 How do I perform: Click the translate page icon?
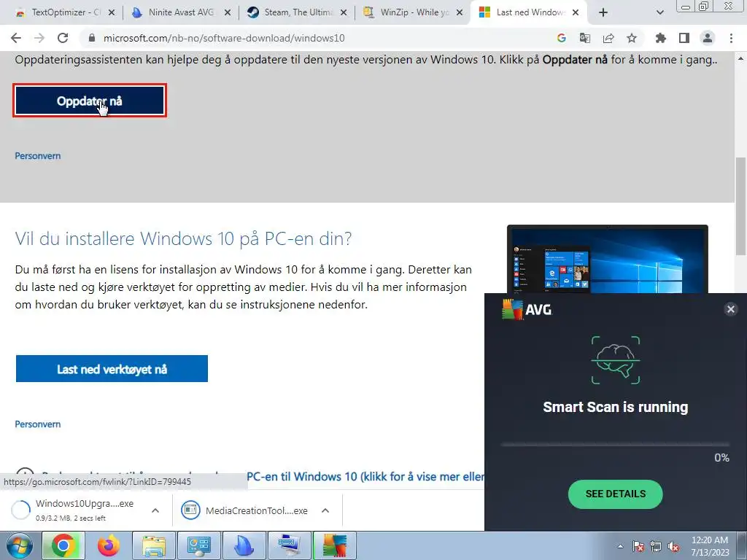[x=585, y=38]
